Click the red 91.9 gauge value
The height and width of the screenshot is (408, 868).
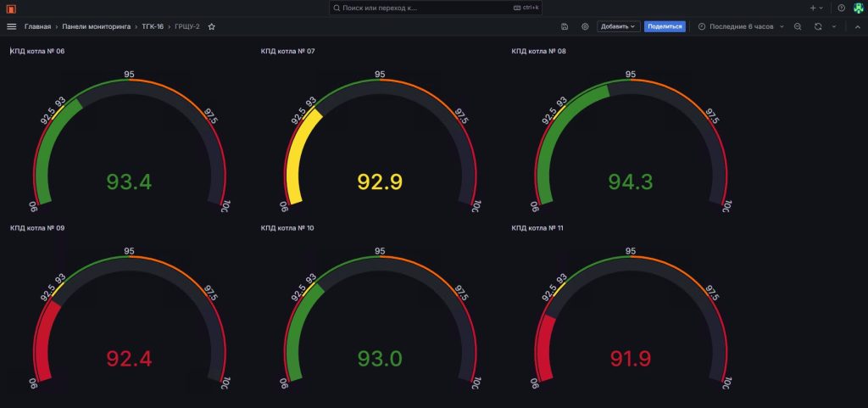coord(631,359)
